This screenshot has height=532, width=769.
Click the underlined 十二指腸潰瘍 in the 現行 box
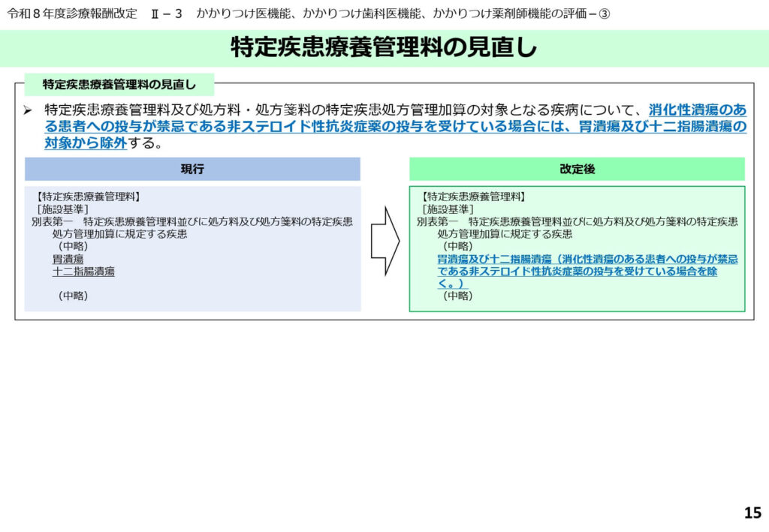coord(83,272)
